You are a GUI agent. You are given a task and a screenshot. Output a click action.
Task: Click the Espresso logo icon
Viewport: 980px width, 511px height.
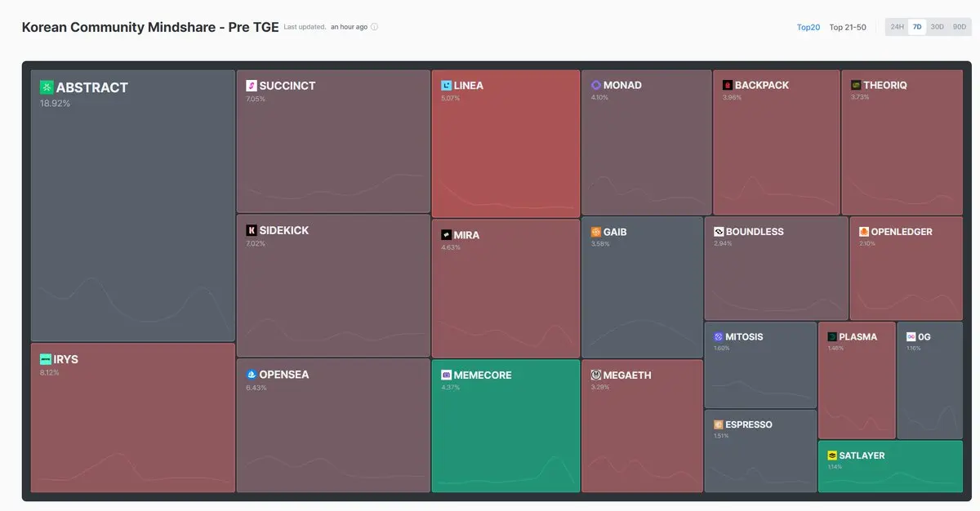tap(719, 424)
